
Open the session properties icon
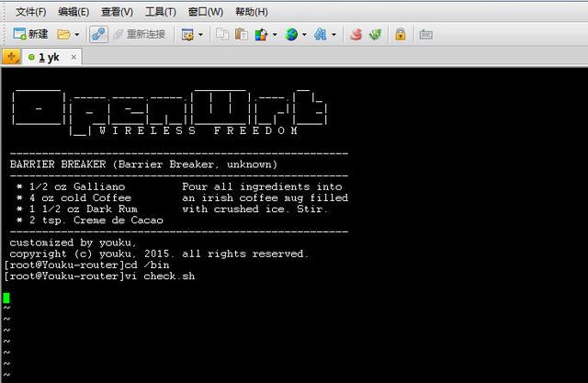[187, 35]
